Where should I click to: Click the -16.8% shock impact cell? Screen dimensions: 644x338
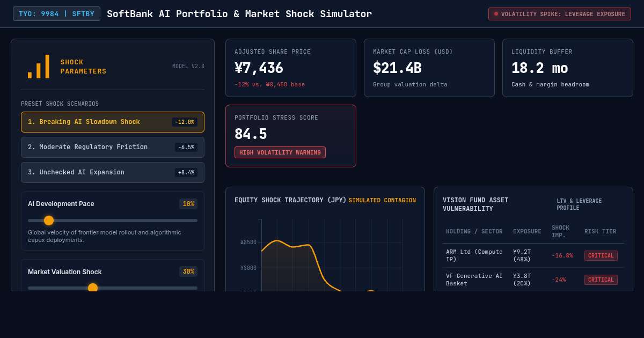tap(562, 255)
